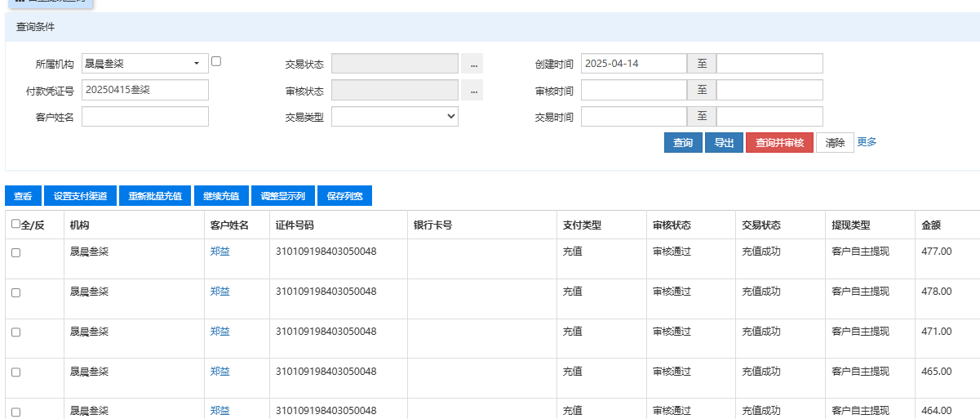This screenshot has height=419, width=980.
Task: Check the row with amount 477.00
Action: (x=16, y=253)
